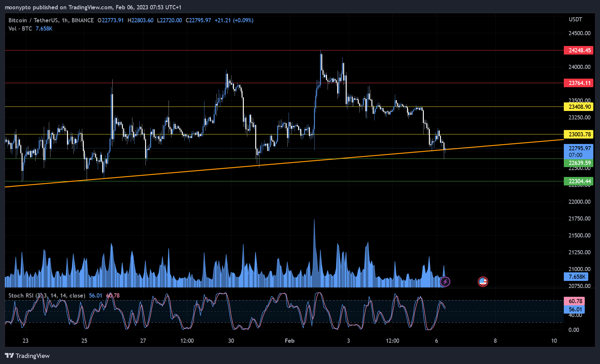Click the date 8 on time axis
Viewport: 600px width, 364px height.
(x=495, y=341)
